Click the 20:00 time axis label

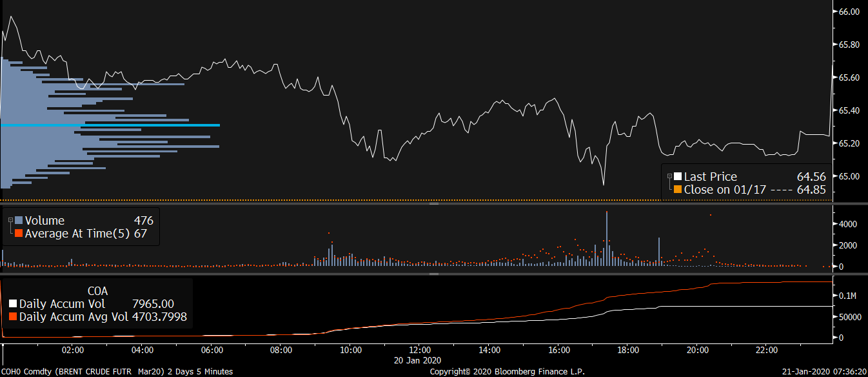697,350
